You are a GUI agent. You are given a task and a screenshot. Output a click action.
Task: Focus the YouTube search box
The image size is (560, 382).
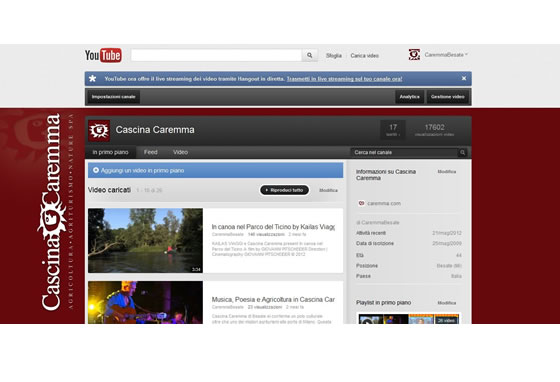point(216,55)
